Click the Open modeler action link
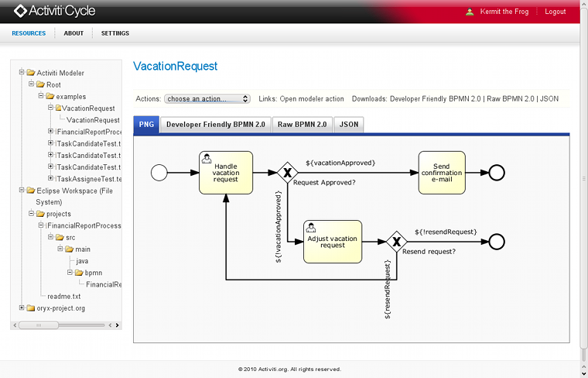The width and height of the screenshot is (588, 378). coord(312,98)
